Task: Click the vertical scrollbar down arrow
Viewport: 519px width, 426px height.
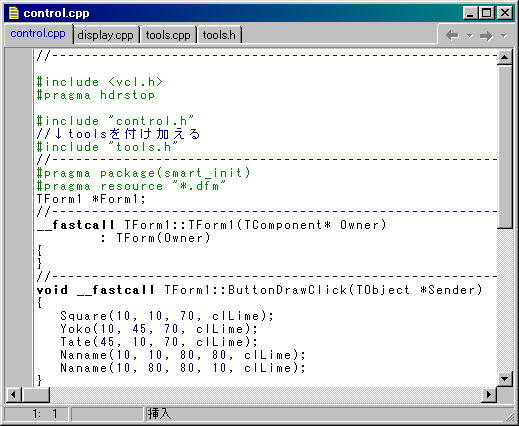Action: (x=505, y=379)
